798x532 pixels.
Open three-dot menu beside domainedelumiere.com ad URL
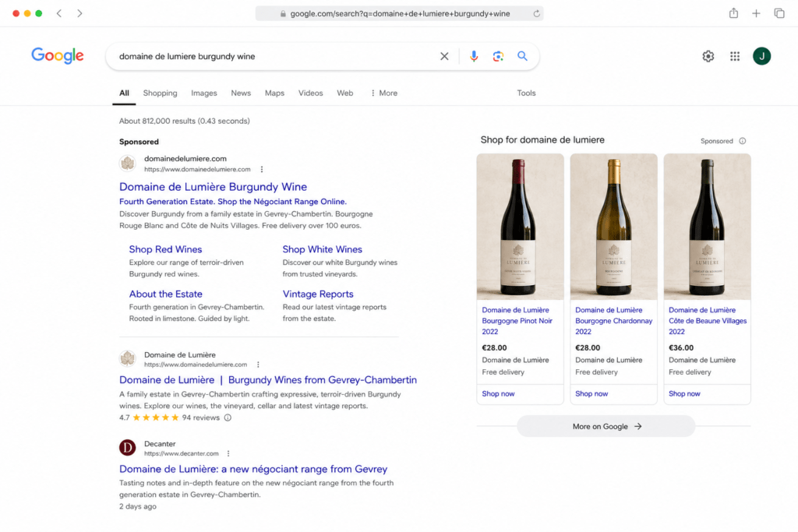(262, 169)
